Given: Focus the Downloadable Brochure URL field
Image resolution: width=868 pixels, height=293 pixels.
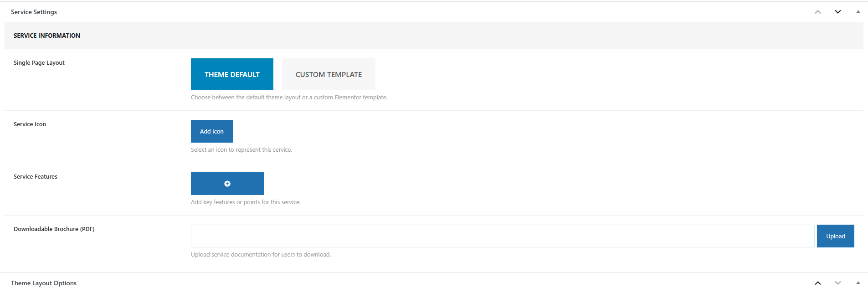Looking at the screenshot, I should [x=502, y=236].
